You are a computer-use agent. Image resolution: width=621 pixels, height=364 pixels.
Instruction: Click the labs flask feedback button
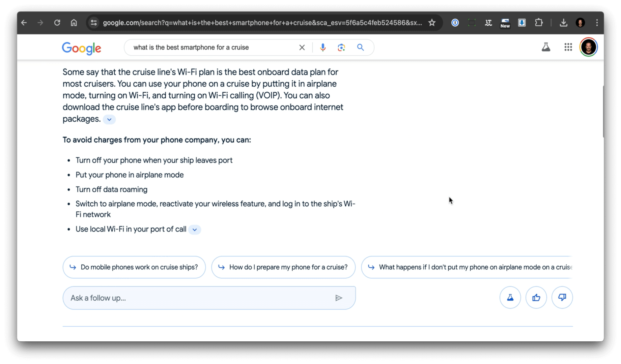[x=510, y=298]
